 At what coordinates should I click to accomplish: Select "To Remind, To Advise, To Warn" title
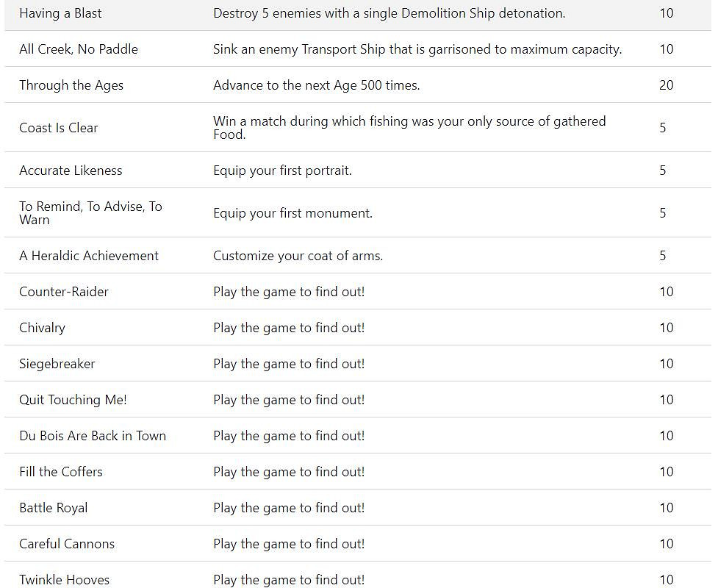(90, 213)
